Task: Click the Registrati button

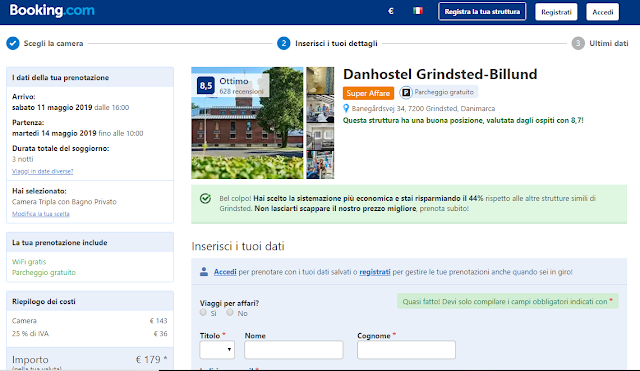Action: tap(556, 12)
